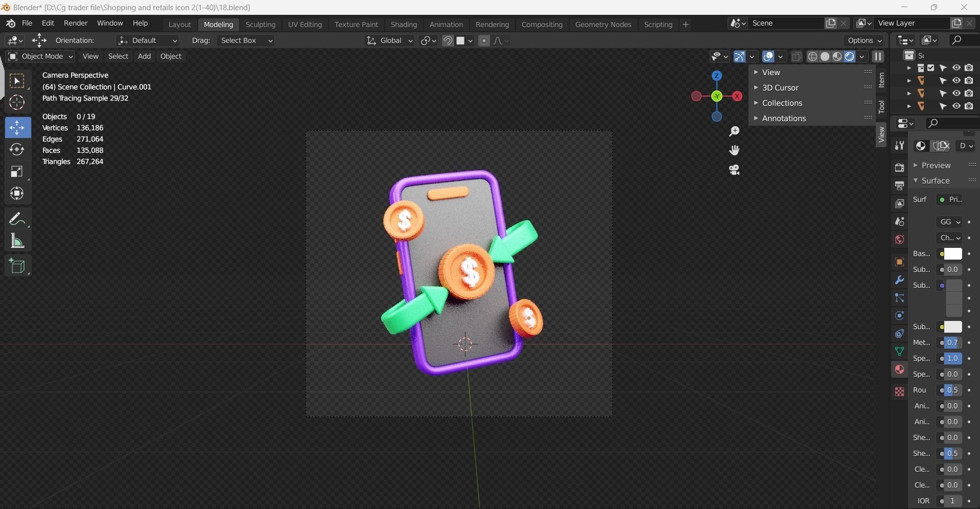The image size is (980, 509).
Task: Toggle viewport gizmos display button
Action: 739,56
